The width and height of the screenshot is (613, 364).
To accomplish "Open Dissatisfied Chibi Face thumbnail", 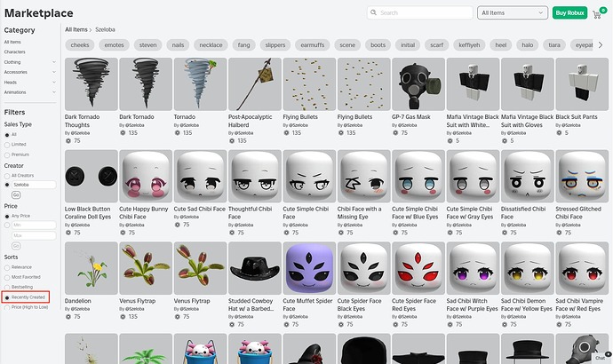I will [x=528, y=176].
